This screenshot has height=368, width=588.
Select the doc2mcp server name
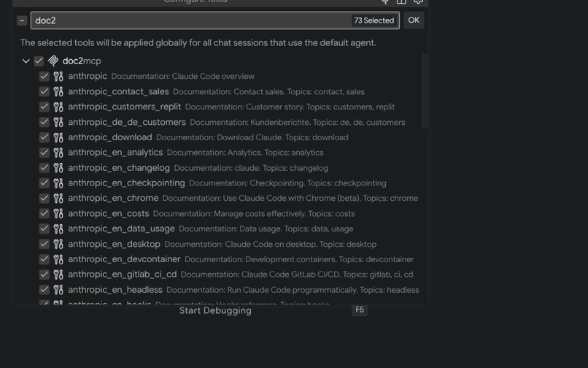[x=82, y=61]
